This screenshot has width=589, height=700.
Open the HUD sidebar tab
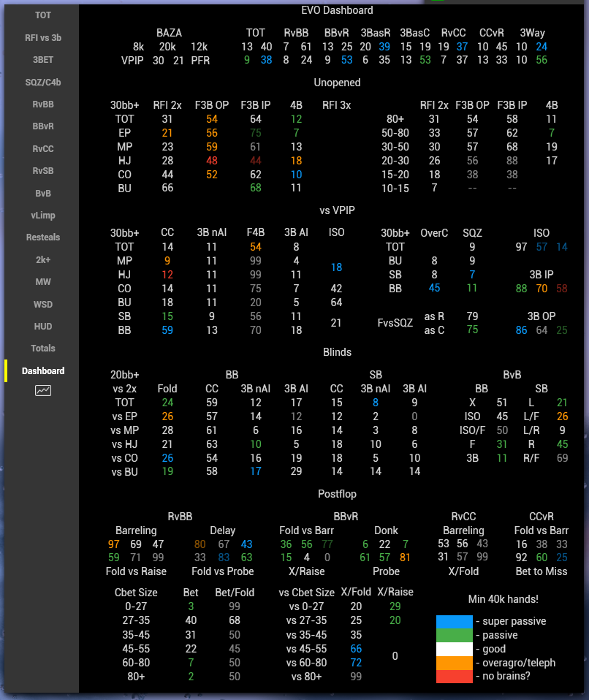[x=43, y=327]
